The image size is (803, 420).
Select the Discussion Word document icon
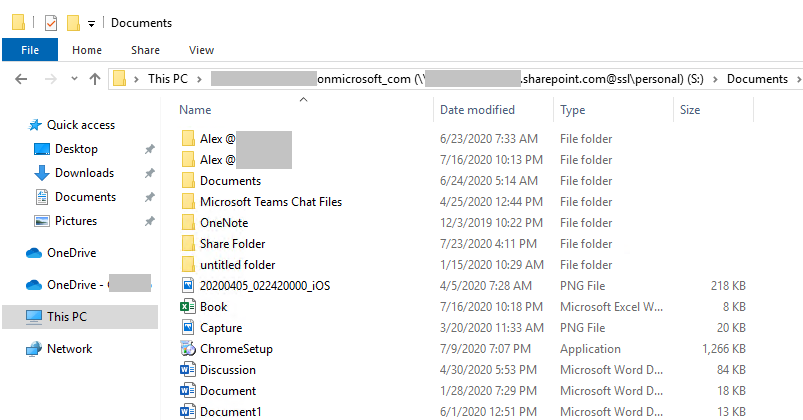pyautogui.click(x=187, y=370)
